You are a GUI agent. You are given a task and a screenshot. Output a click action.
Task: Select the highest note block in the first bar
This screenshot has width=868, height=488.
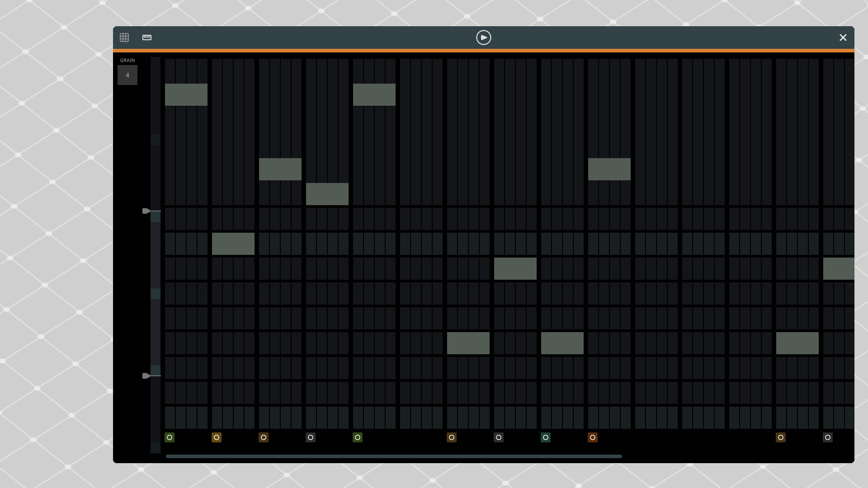point(186,94)
